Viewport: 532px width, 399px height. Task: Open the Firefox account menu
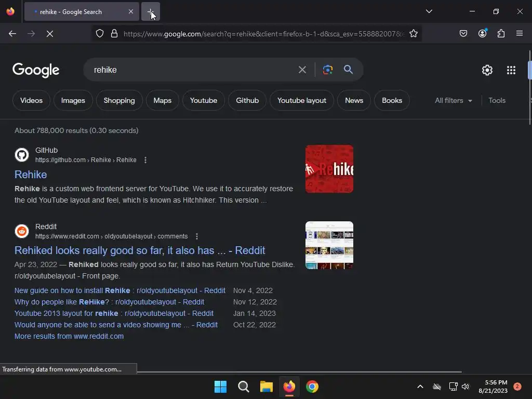482,34
